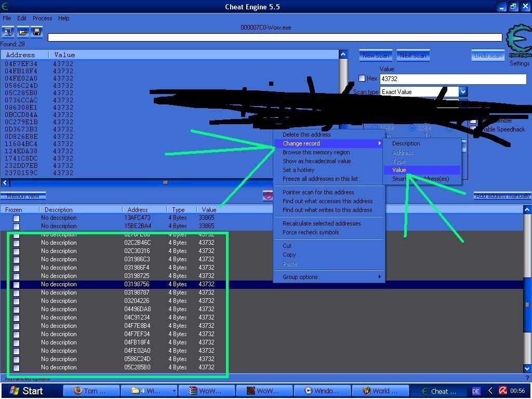Freeze address 05C285B0 checkbox
This screenshot has height=399, width=532.
(x=16, y=368)
